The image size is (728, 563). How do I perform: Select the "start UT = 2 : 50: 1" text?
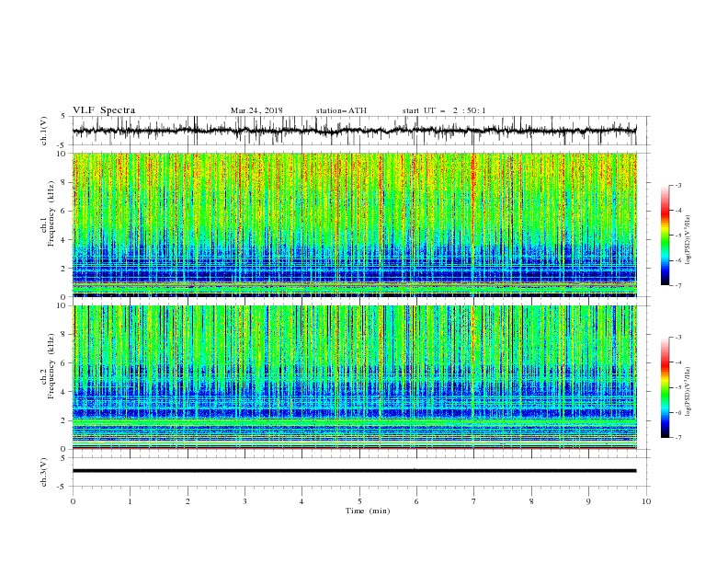[x=444, y=110]
